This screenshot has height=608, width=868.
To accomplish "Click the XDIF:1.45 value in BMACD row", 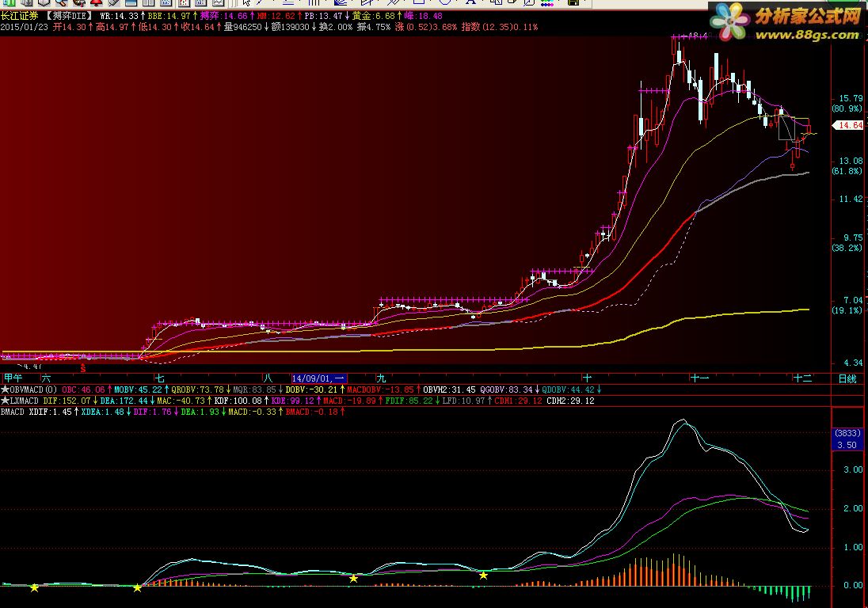I will click(52, 412).
